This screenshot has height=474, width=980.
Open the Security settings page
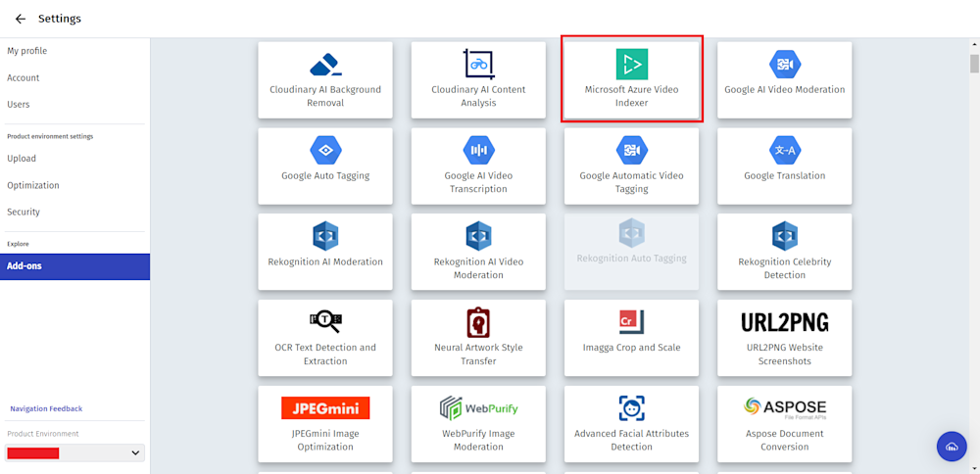[x=24, y=212]
